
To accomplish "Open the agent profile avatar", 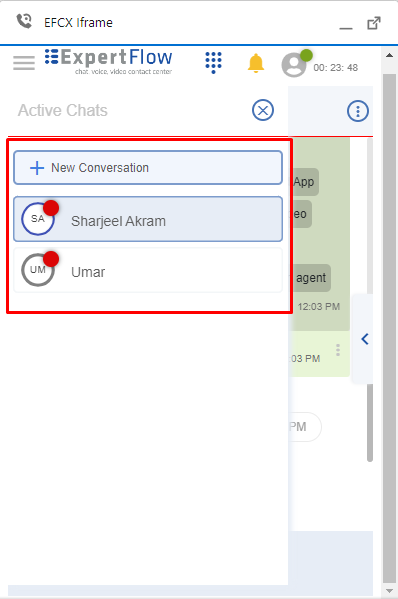I will 294,65.
